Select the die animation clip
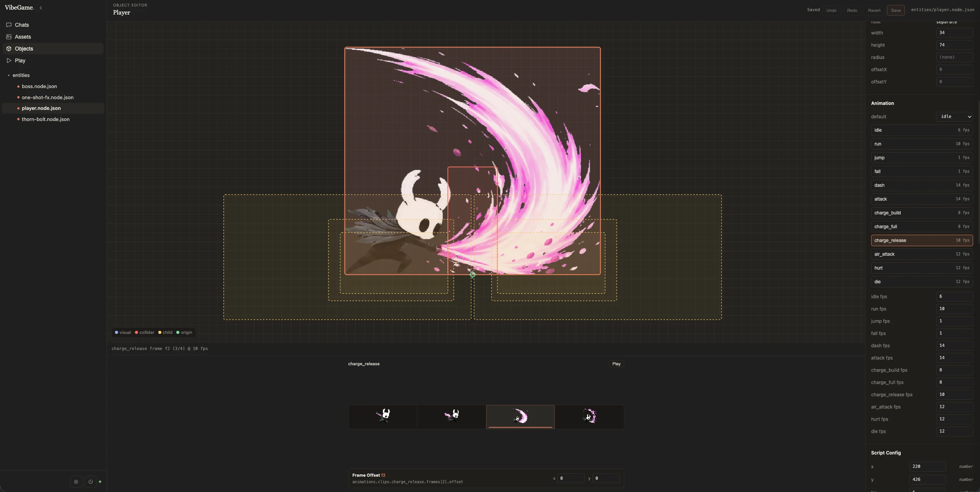Image resolution: width=980 pixels, height=492 pixels. [x=922, y=282]
